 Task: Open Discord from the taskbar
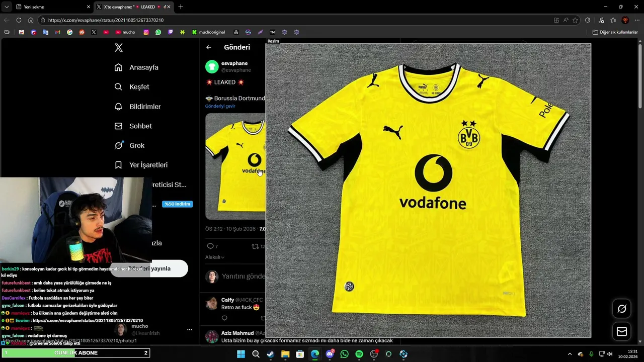click(x=330, y=354)
